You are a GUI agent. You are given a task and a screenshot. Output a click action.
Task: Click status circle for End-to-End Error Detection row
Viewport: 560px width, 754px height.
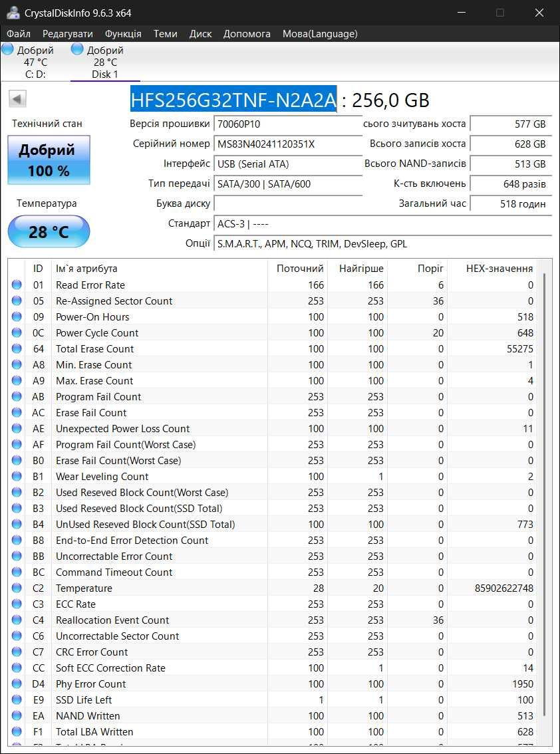[17, 540]
